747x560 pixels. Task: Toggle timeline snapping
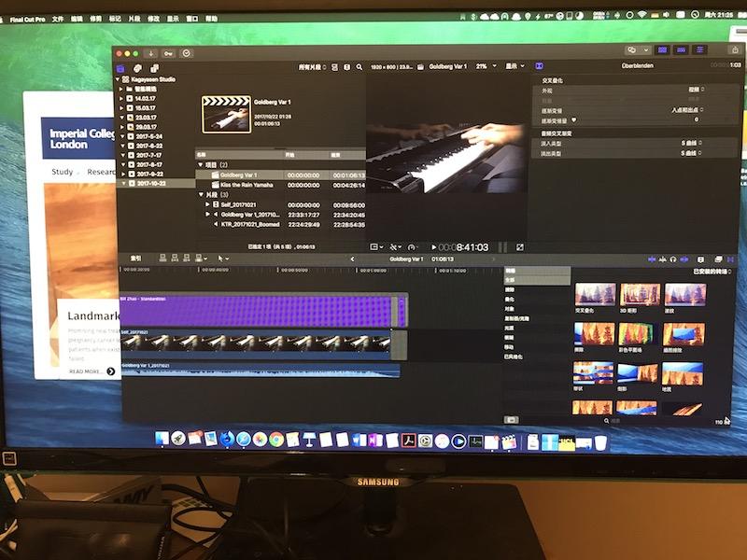point(684,259)
